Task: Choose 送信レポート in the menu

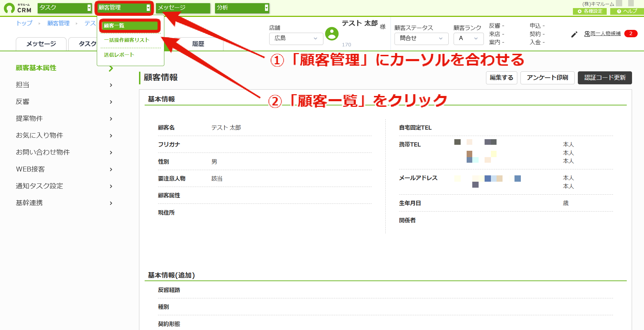Action: tap(119, 55)
